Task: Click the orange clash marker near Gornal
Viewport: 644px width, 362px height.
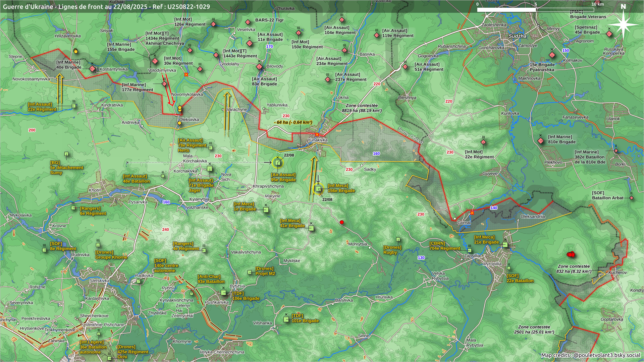Action: point(472,213)
